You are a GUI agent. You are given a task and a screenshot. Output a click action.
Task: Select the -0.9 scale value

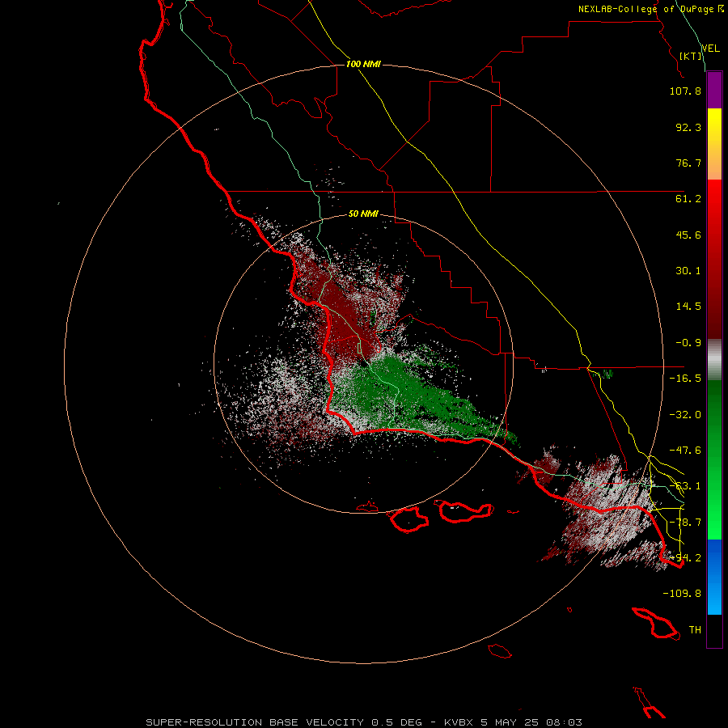[688, 343]
